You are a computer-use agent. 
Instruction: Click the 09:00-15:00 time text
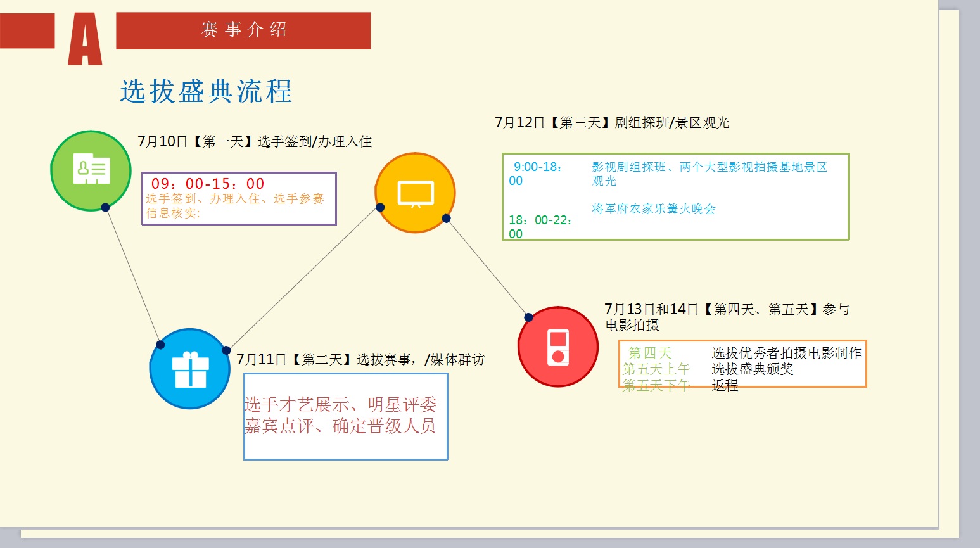208,184
